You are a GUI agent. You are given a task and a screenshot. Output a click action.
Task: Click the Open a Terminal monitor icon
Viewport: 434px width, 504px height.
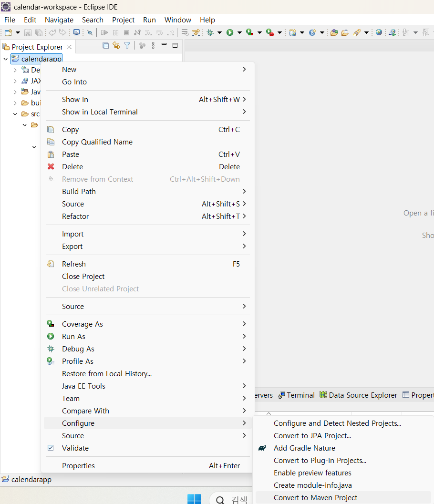click(76, 32)
